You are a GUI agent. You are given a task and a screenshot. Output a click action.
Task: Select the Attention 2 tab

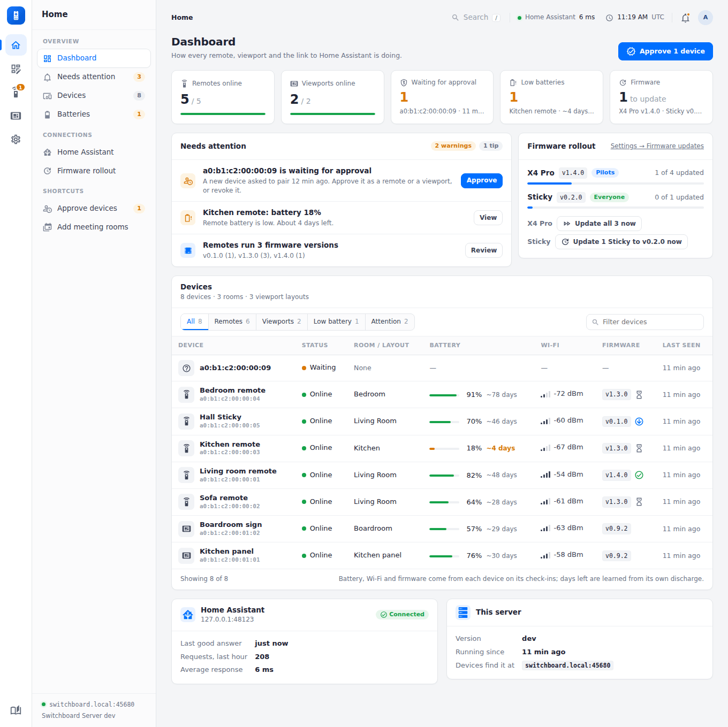(390, 322)
